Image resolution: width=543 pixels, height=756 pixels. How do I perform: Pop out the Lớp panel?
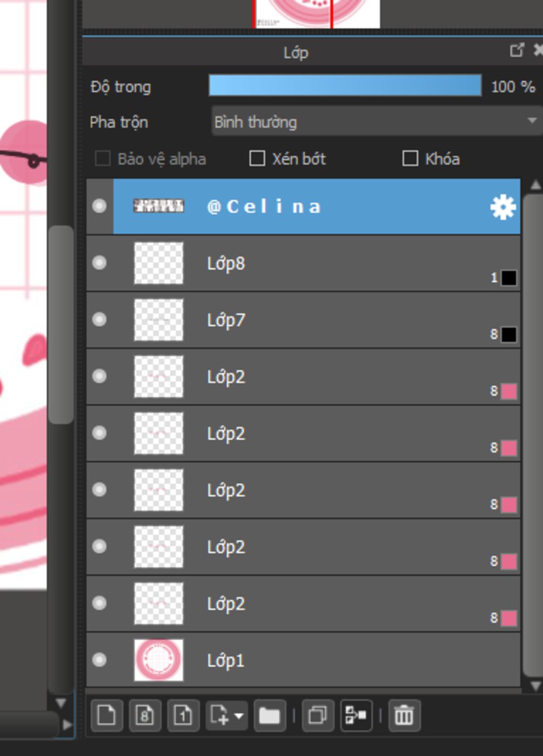pos(516,50)
